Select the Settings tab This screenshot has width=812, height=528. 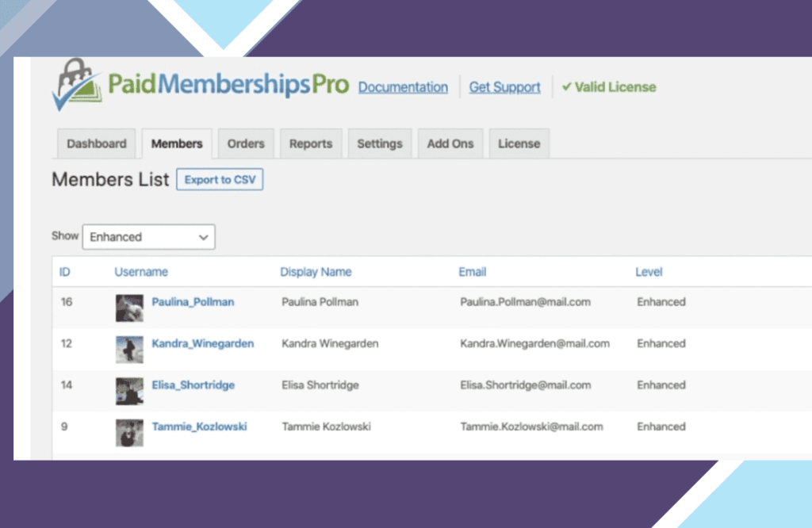point(380,143)
